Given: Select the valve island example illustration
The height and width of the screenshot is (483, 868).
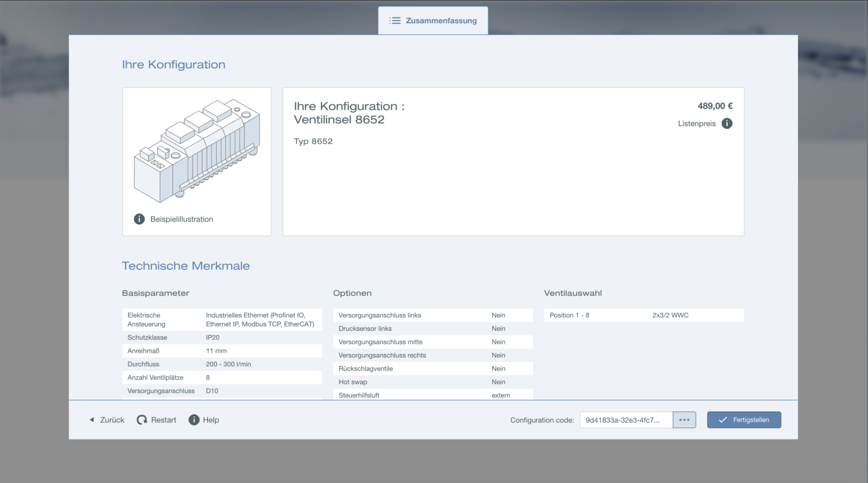Looking at the screenshot, I should pos(197,151).
